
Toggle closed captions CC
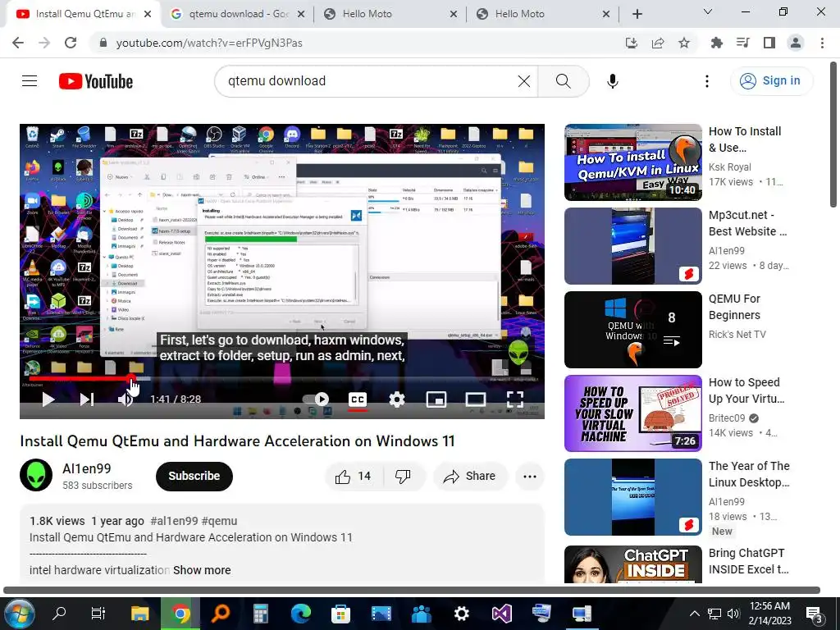[358, 399]
